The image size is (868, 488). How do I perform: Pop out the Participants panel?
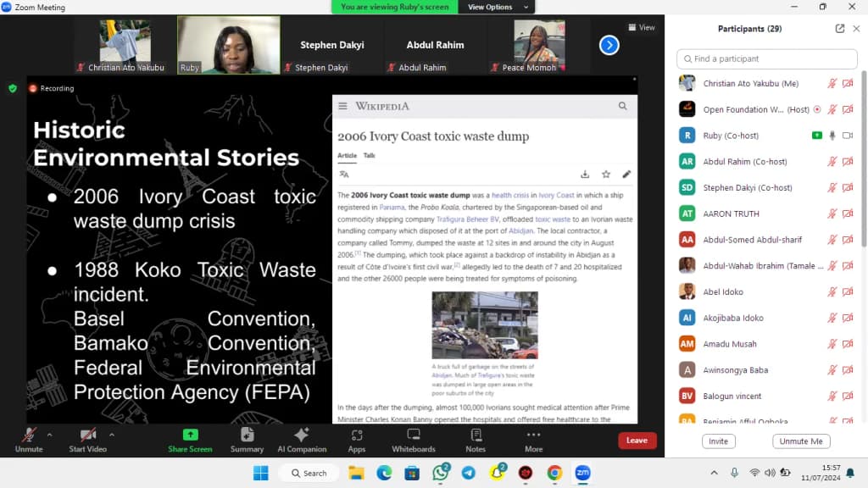840,28
